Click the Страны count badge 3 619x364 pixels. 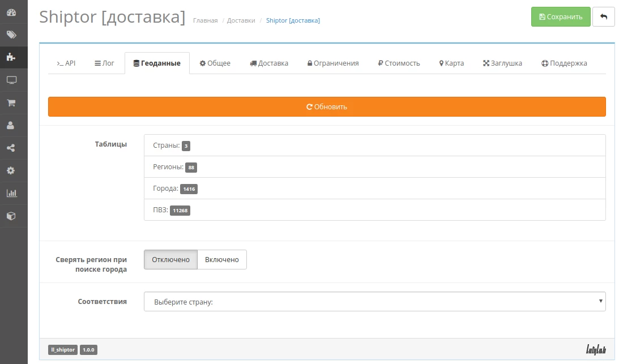click(186, 146)
